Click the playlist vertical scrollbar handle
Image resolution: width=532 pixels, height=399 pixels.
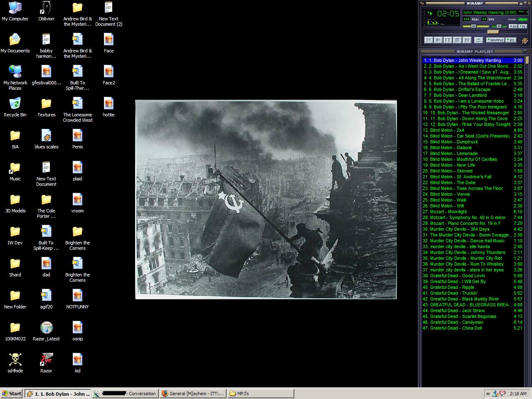527,60
